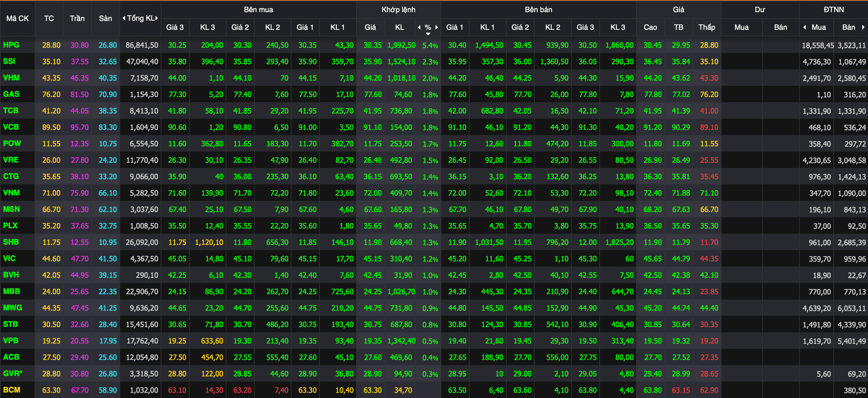Click HPG percent change 5.4%
The image size is (868, 398).
point(430,45)
